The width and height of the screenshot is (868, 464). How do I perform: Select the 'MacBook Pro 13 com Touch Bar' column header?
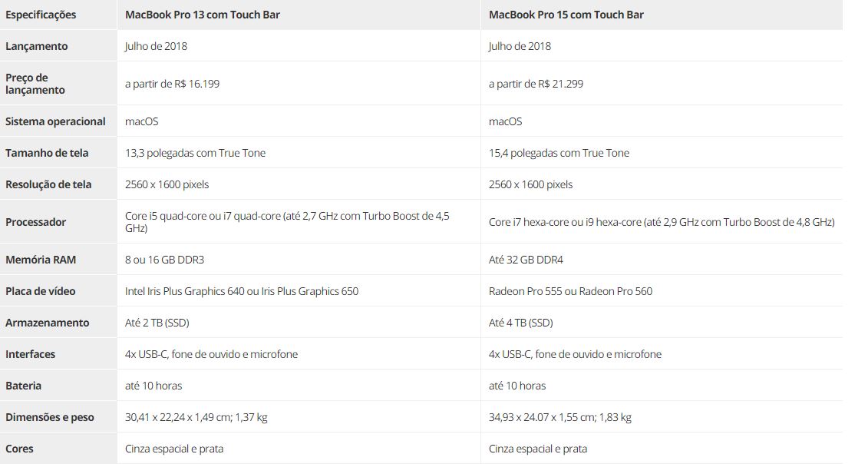coord(203,15)
